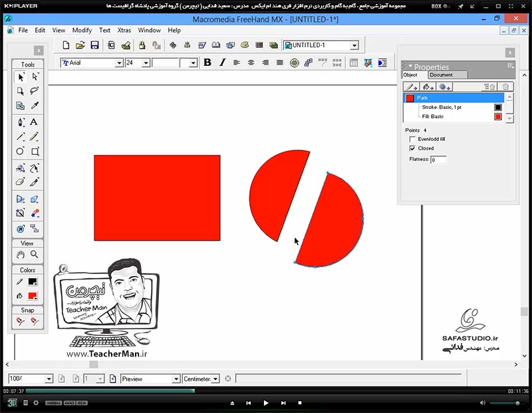Open the Edit menu

click(x=40, y=30)
